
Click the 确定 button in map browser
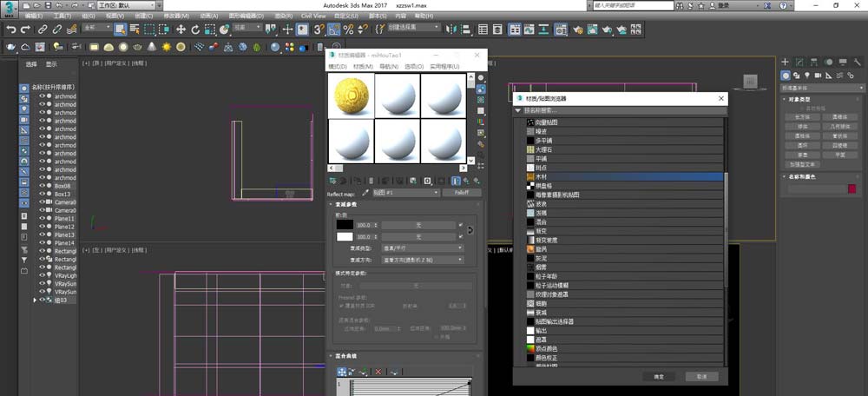[658, 376]
